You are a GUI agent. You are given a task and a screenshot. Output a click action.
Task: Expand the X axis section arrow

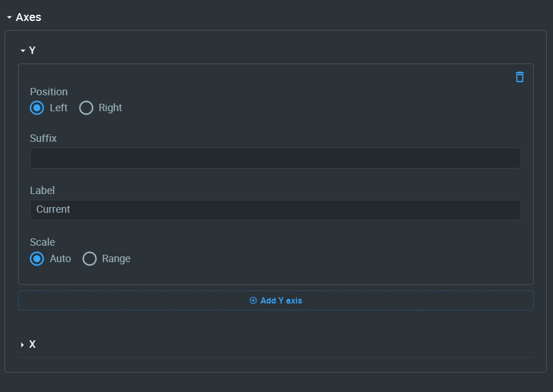coord(22,344)
